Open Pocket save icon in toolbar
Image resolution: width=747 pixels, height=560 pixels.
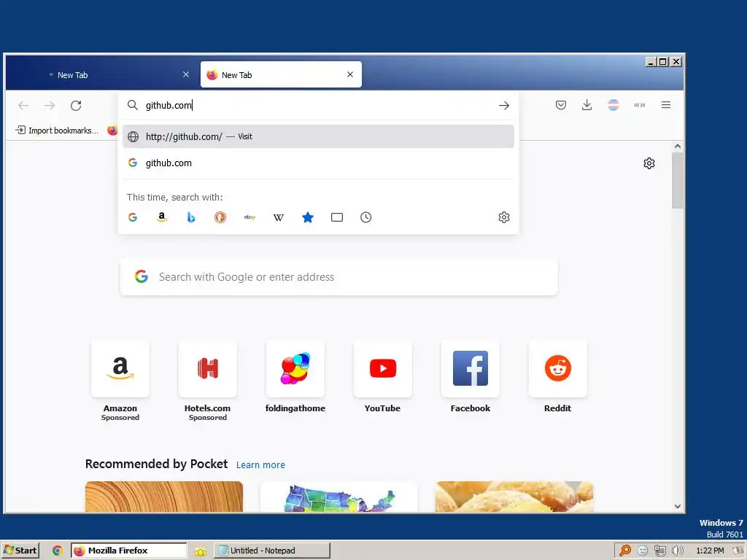coord(561,105)
